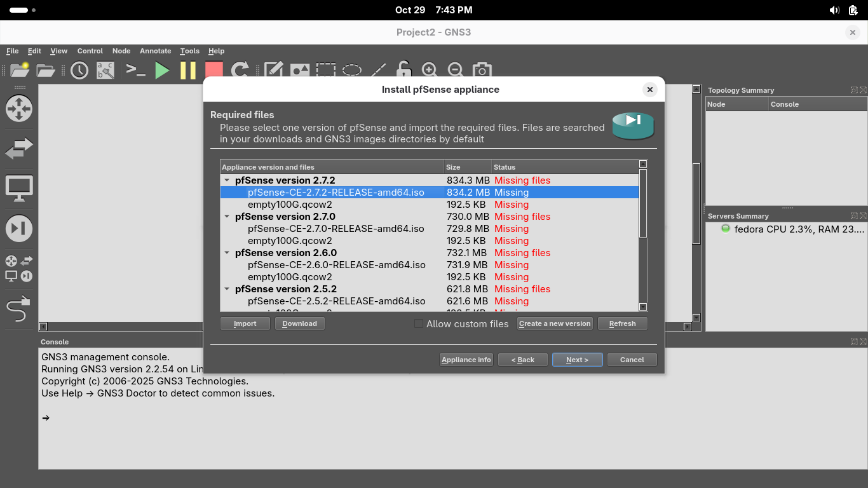Click the green Start all nodes icon

163,70
